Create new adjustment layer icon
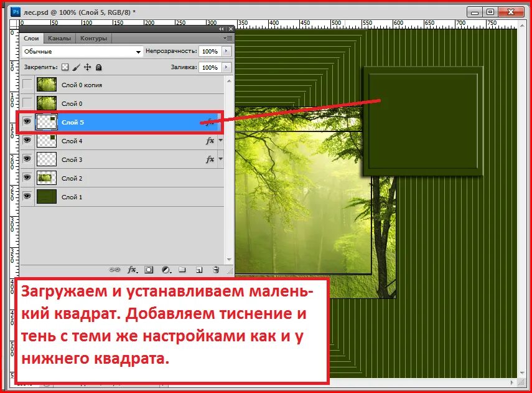 coord(166,270)
